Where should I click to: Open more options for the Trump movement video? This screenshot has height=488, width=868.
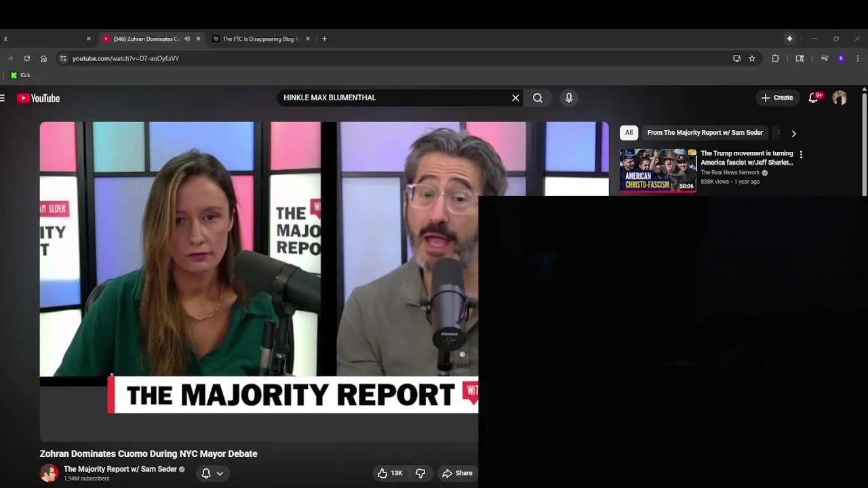click(801, 155)
